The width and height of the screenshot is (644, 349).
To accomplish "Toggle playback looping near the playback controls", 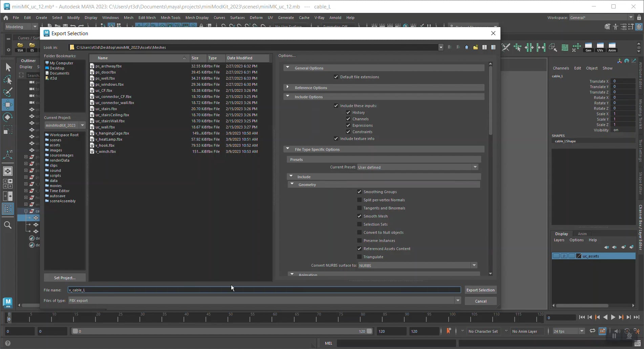I will [592, 331].
